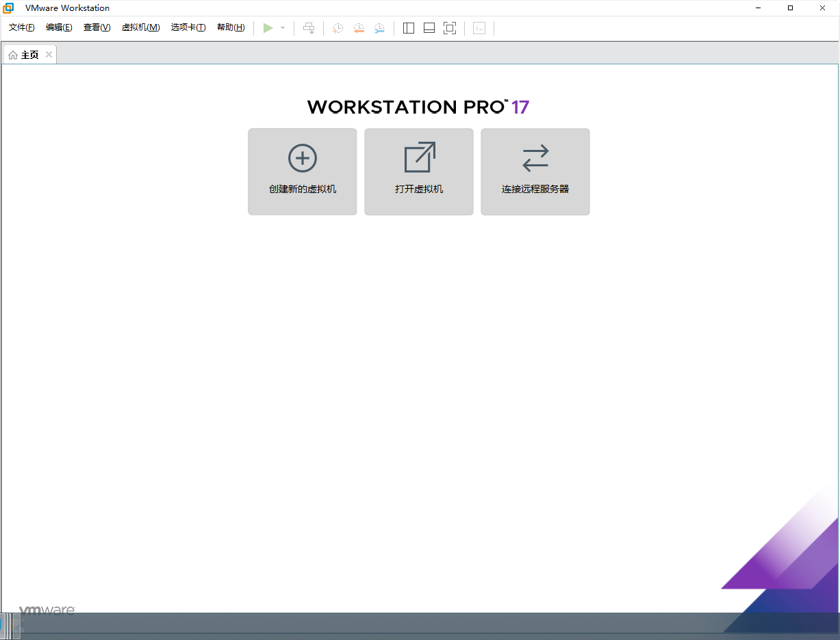The height and width of the screenshot is (640, 840).
Task: Click the 打开虚拟机 button
Action: tap(419, 172)
